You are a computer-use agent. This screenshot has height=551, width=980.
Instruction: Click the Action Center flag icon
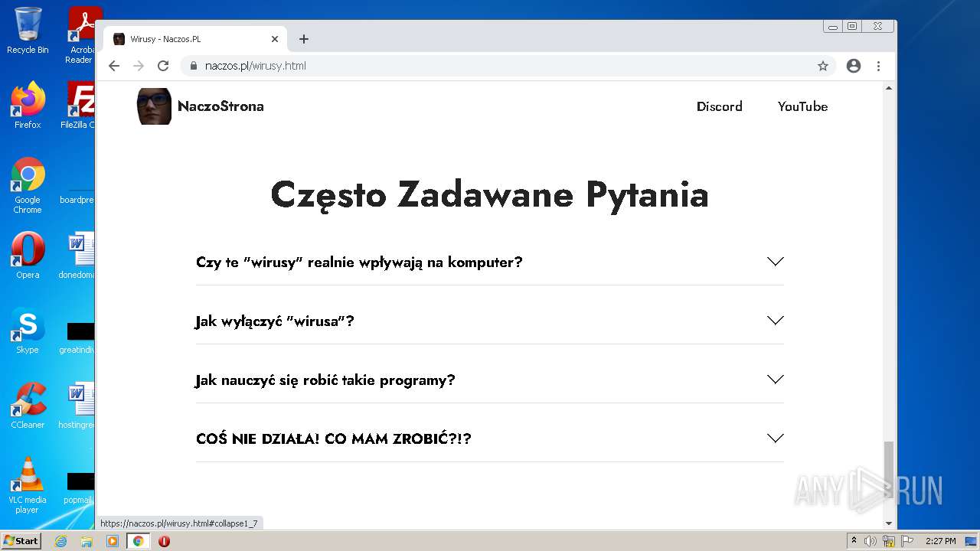pos(906,541)
